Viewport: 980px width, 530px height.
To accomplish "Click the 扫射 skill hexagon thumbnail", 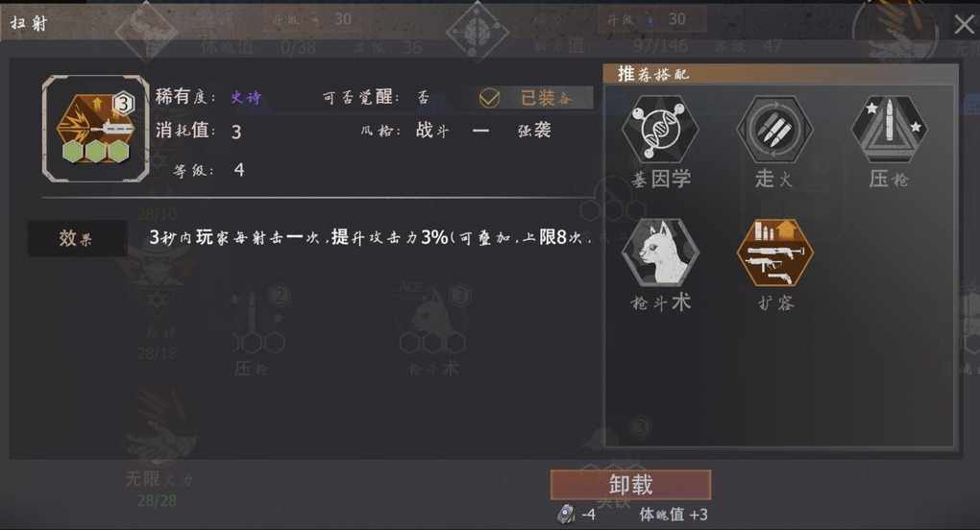I will click(96, 129).
